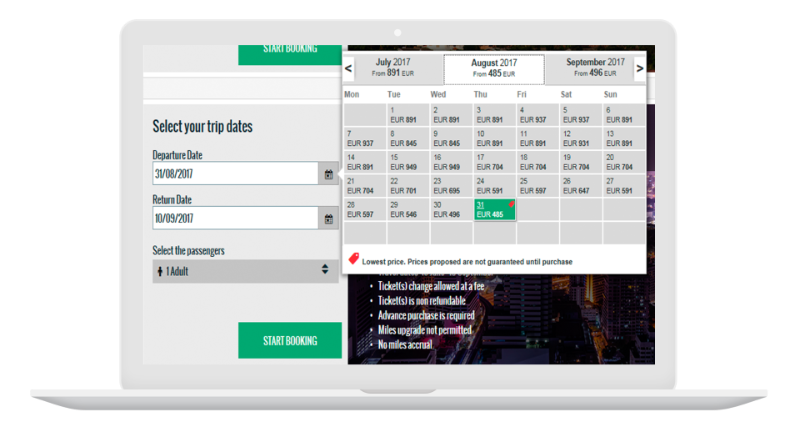Pick August 30 priced EUR 496
The image size is (800, 437).
pos(450,209)
